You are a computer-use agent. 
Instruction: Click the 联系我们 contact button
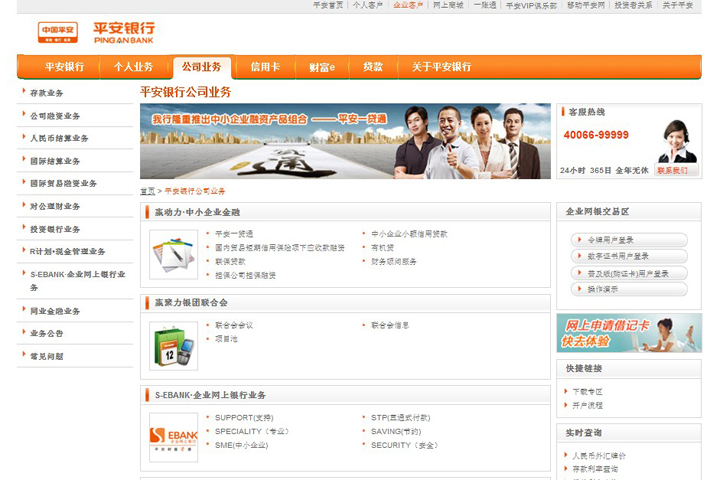click(x=673, y=171)
